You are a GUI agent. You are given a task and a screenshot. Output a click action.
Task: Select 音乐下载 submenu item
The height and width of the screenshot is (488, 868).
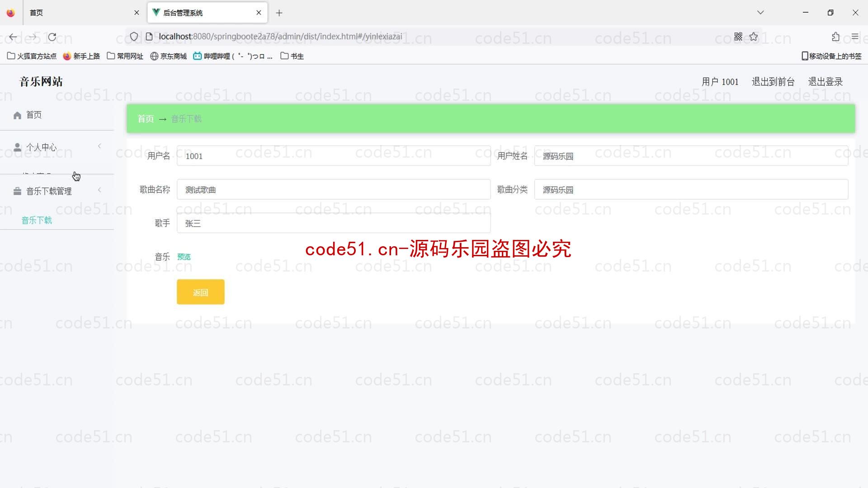(x=37, y=221)
